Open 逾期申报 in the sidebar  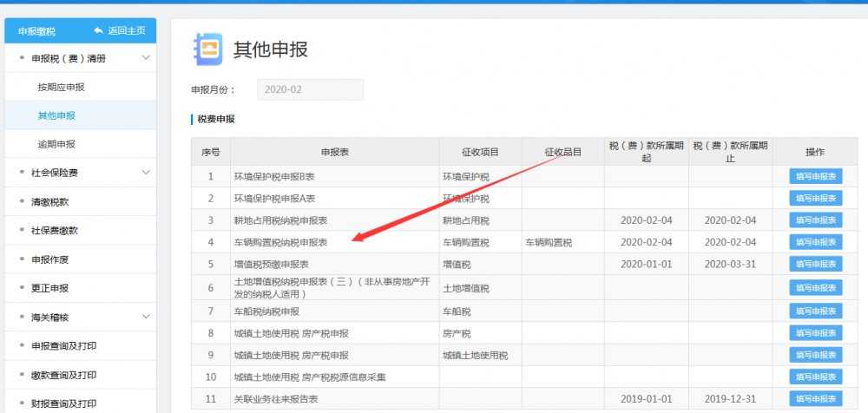pyautogui.click(x=56, y=144)
